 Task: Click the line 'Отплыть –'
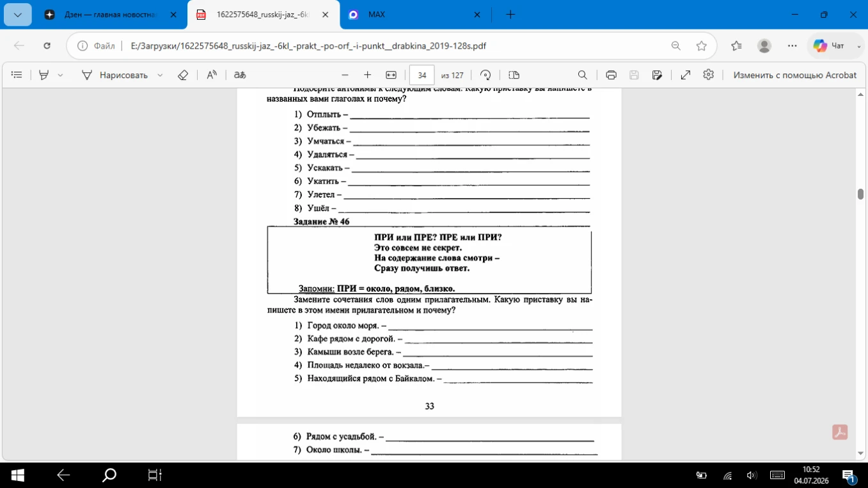point(327,114)
